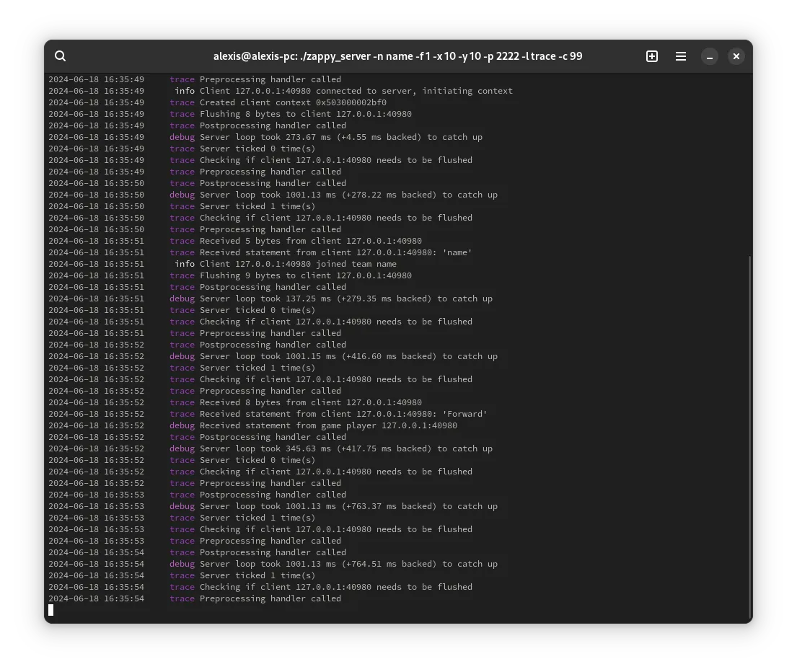Click the 'Received 5 bytes from client' line
The width and height of the screenshot is (797, 672).
pos(235,242)
